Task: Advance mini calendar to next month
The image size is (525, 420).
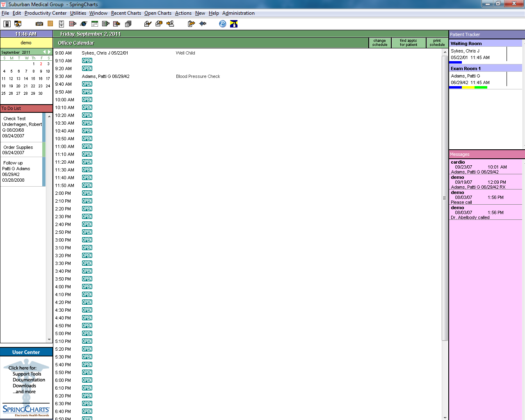Action: point(49,52)
